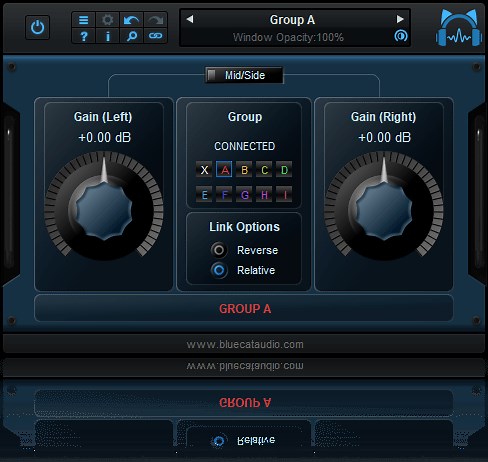The height and width of the screenshot is (462, 488).
Task: Select group B button
Action: click(244, 170)
